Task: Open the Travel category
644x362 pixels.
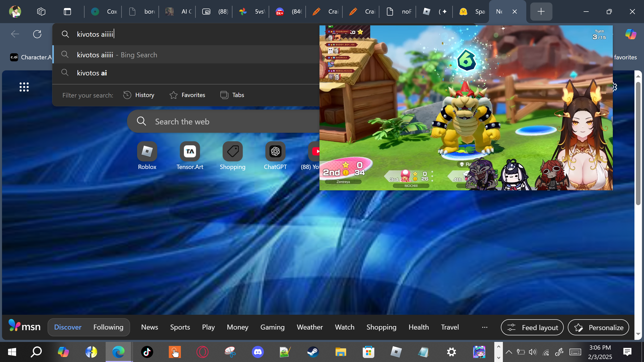Action: 450,327
